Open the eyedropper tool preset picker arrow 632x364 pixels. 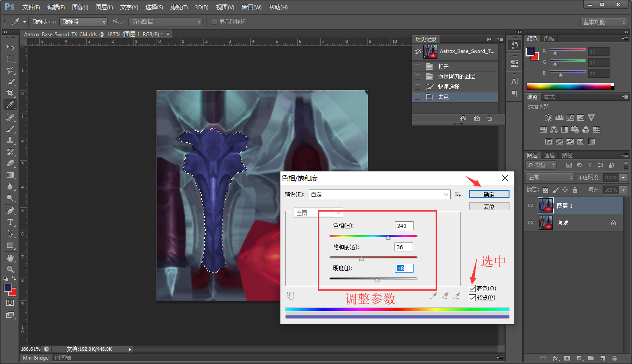click(24, 22)
